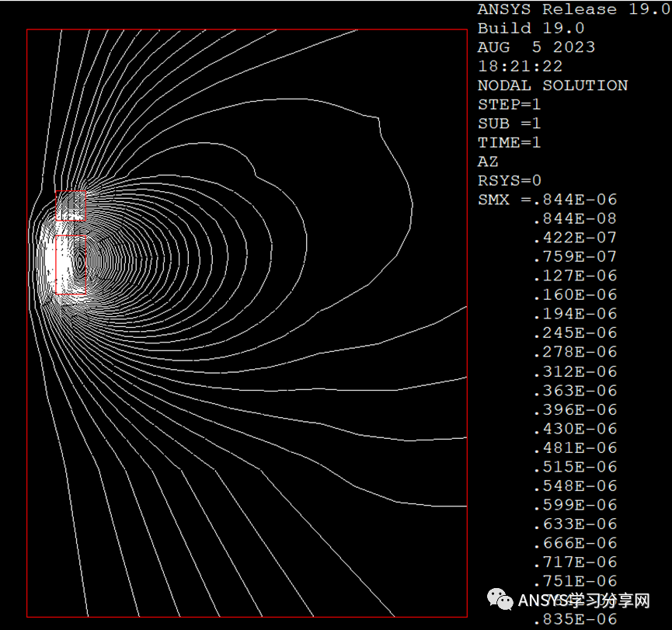The width and height of the screenshot is (672, 630).
Task: Click the contour value '.759E-07'
Action: [575, 256]
